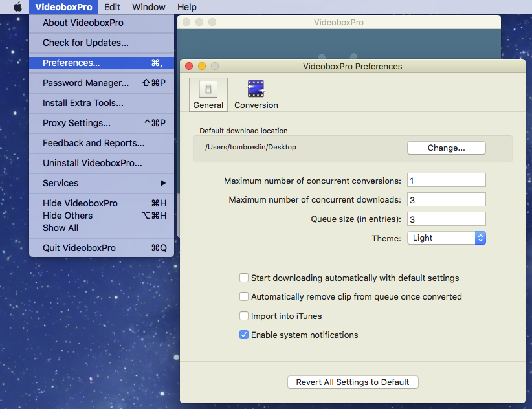The image size is (532, 409).
Task: Open the Help menu
Action: [186, 7]
